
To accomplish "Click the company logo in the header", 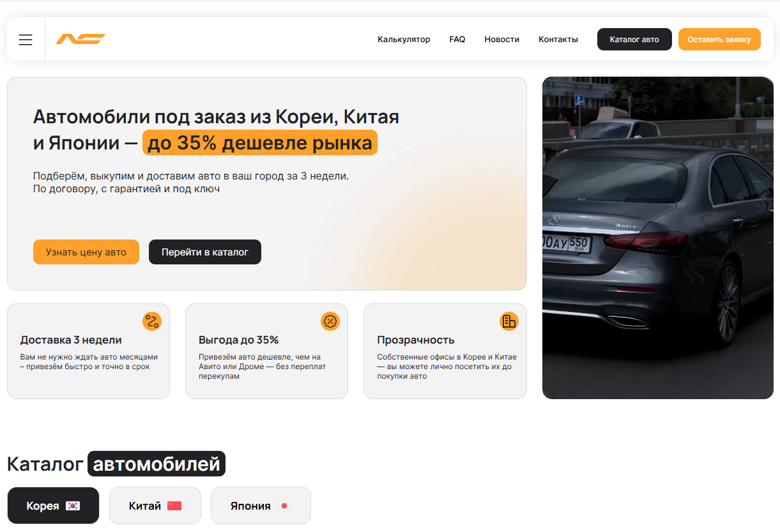I will 80,39.
